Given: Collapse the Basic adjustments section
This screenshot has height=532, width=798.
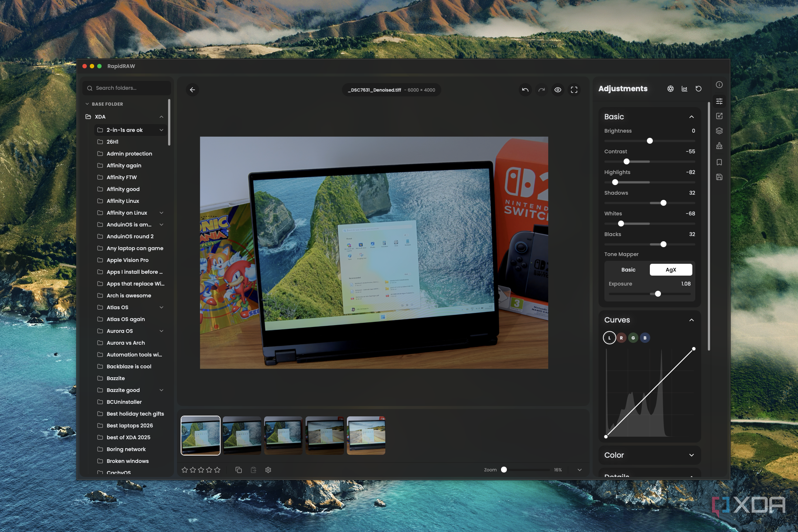Looking at the screenshot, I should coord(692,117).
